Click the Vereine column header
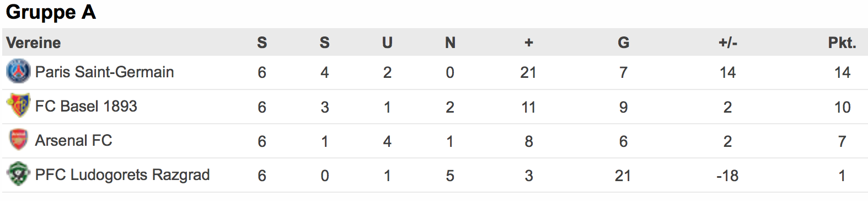 click(34, 43)
